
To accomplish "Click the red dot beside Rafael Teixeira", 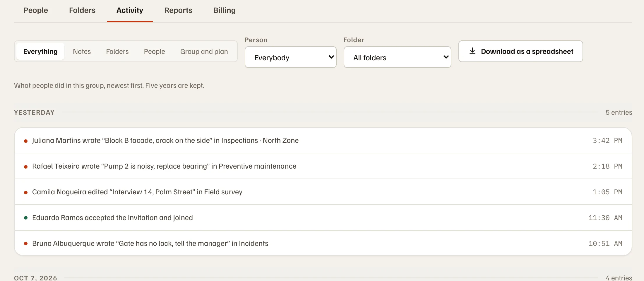I will [26, 167].
